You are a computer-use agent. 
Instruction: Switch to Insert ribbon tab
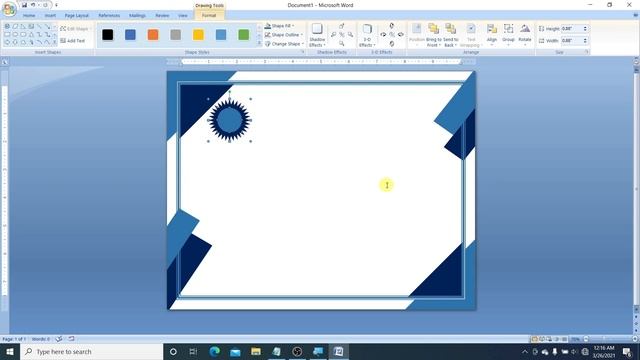(50, 16)
